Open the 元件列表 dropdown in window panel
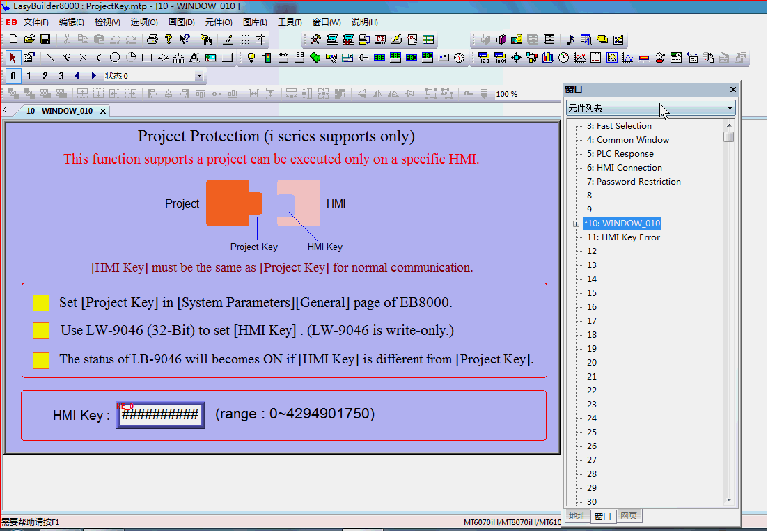 (x=730, y=108)
